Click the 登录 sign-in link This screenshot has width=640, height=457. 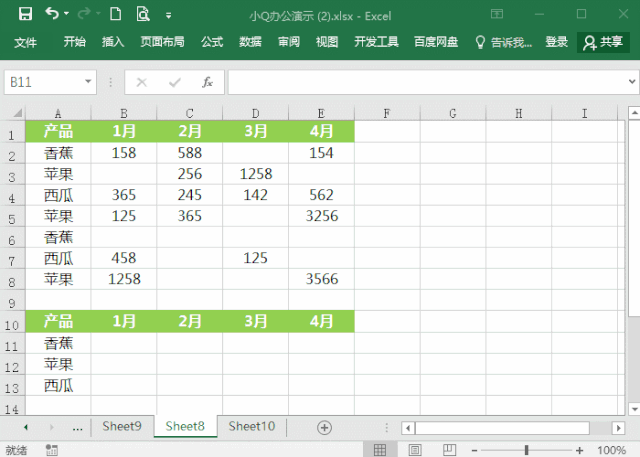click(557, 42)
